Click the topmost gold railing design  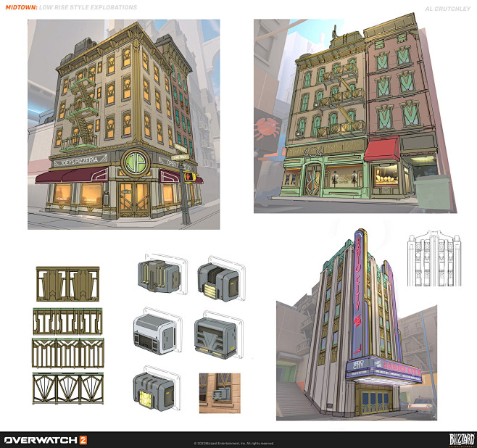[68, 284]
